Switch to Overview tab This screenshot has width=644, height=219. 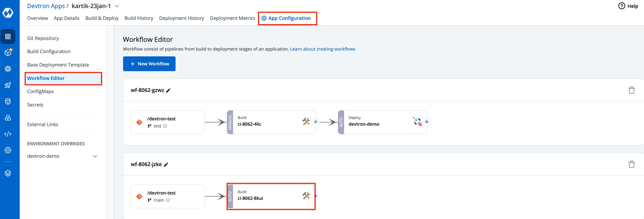click(x=37, y=18)
